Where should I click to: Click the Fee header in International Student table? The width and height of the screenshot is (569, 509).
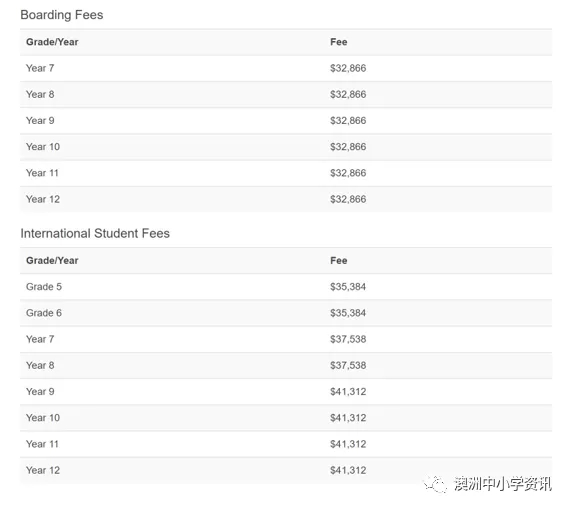point(339,260)
